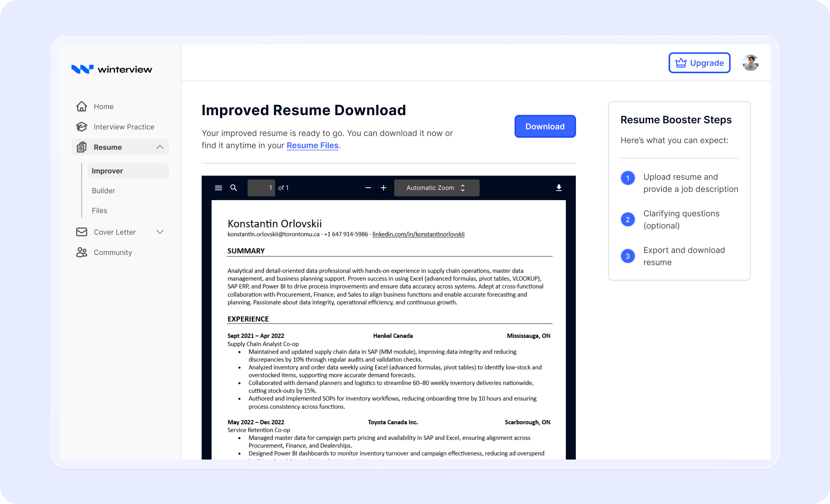Follow the Resume Files link
830x504 pixels.
(312, 145)
